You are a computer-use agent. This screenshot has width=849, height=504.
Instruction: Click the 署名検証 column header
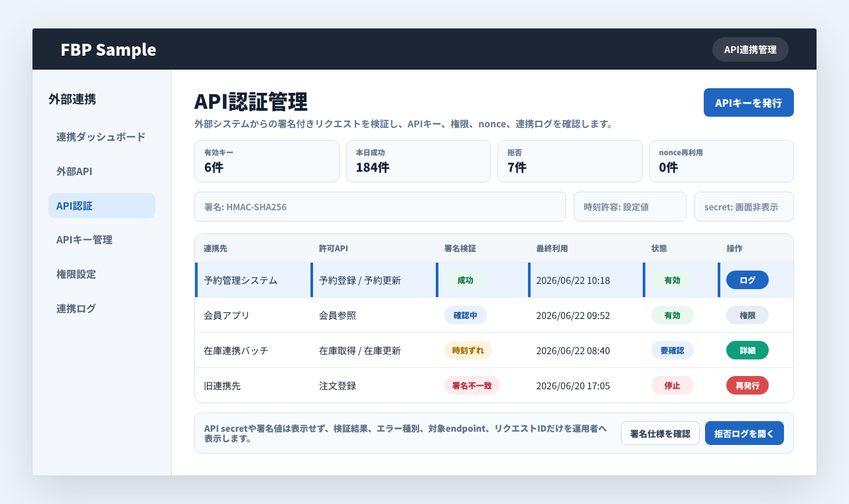[x=460, y=248]
